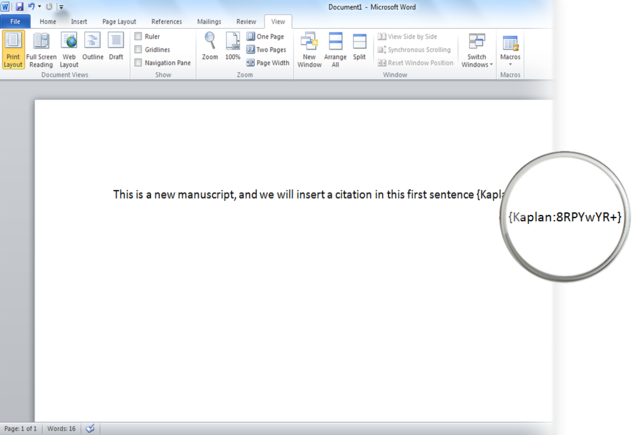Select the View tab
This screenshot has height=435, width=640.
[x=278, y=22]
